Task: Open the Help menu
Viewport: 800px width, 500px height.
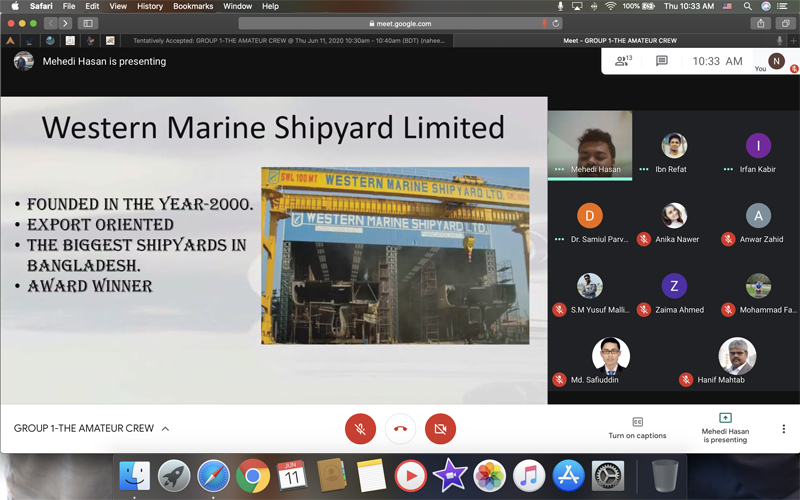Action: [x=270, y=6]
